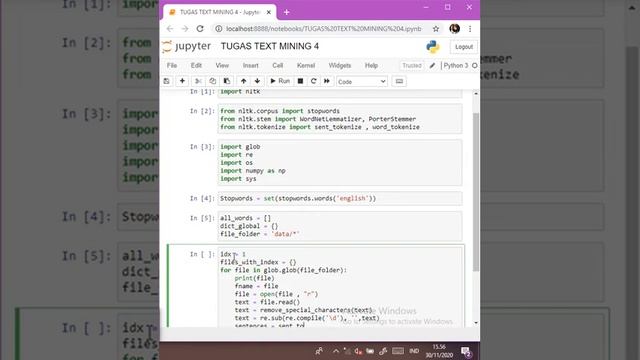Open a new browser tab
The image size is (640, 360).
pyautogui.click(x=287, y=12)
